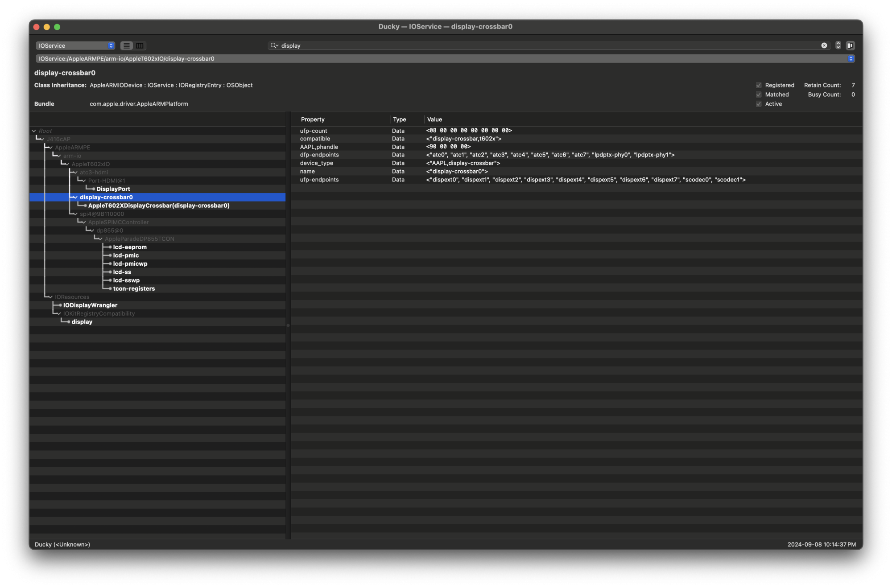892x588 pixels.
Task: Select AppleT602XDisplayCrossbar in the tree
Action: [x=159, y=206]
